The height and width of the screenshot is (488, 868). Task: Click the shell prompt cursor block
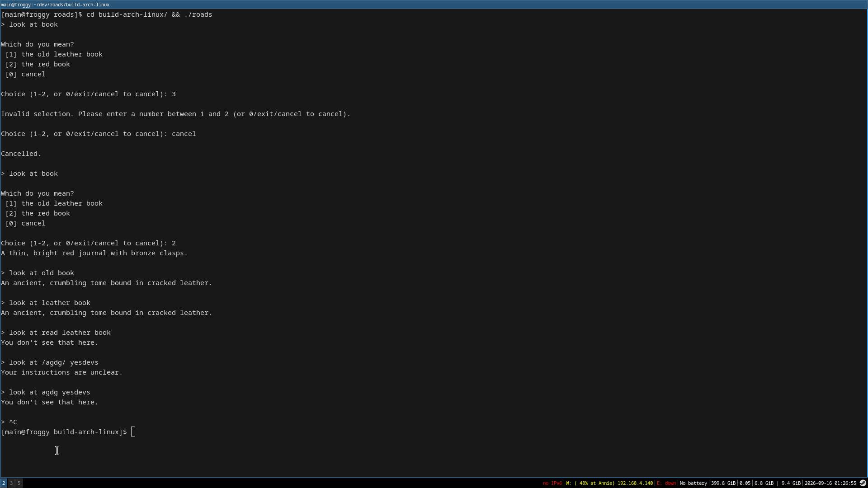133,432
